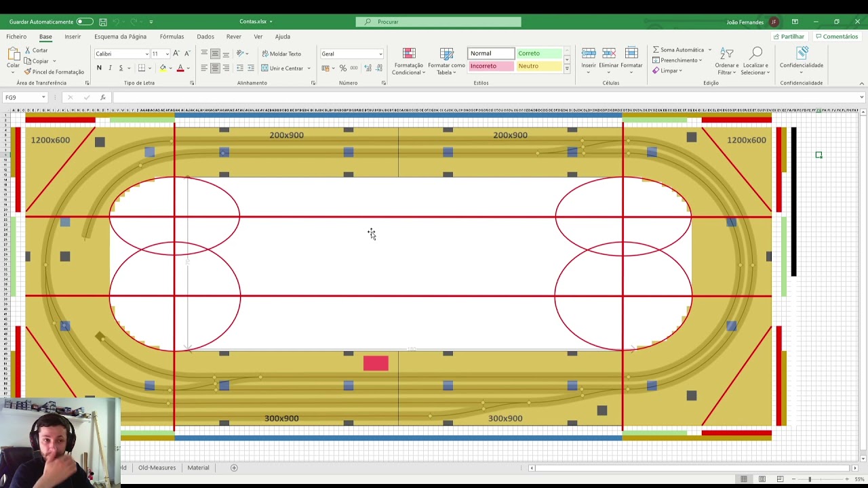Viewport: 868px width, 488px height.
Task: Apply percent style icon
Action: pos(342,68)
